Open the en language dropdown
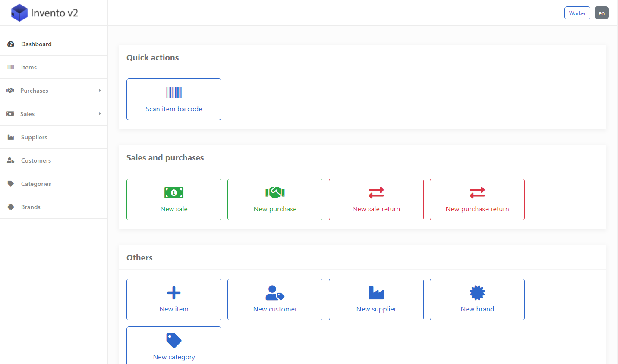Image resolution: width=618 pixels, height=364 pixels. coord(601,13)
